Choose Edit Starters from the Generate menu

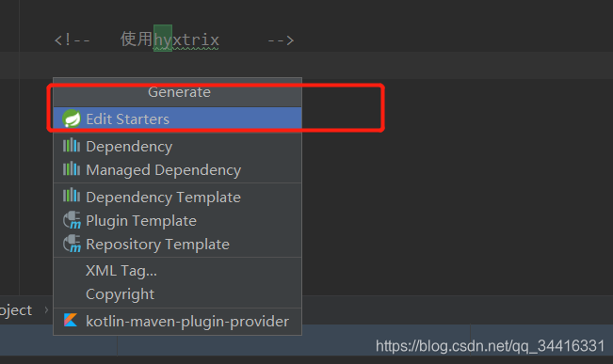pos(177,119)
